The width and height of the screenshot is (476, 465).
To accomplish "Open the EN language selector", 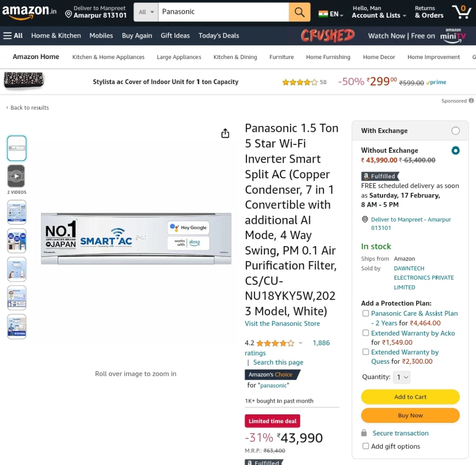I will (x=331, y=14).
